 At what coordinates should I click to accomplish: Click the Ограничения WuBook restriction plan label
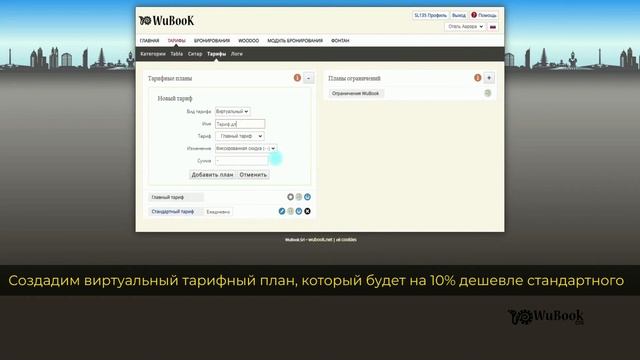pyautogui.click(x=356, y=93)
